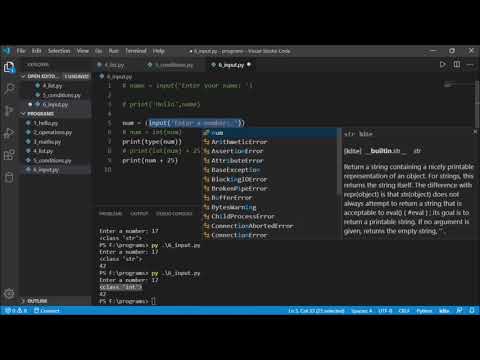The image size is (480, 360).
Task: Open the Terminal menu
Action: [136, 51]
